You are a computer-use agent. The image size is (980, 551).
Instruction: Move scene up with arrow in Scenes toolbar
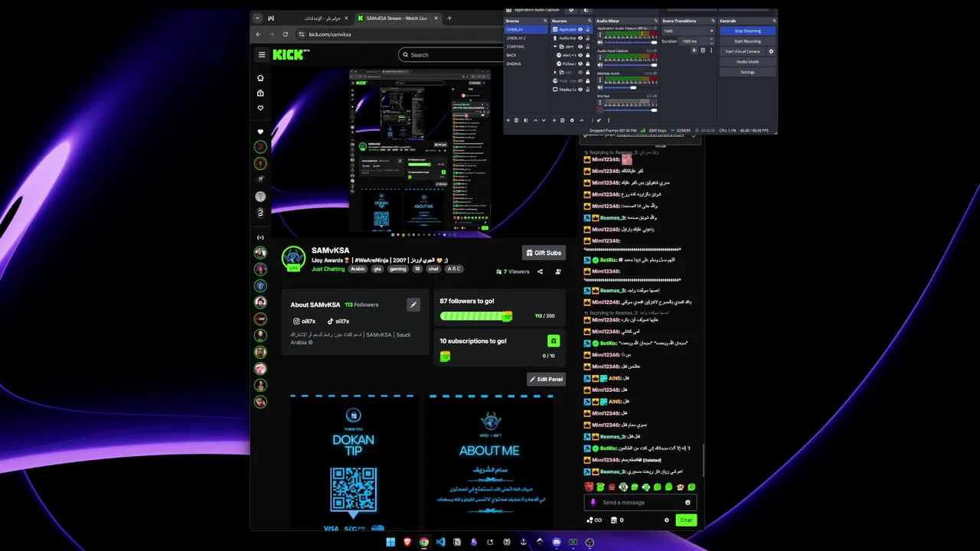coord(535,120)
